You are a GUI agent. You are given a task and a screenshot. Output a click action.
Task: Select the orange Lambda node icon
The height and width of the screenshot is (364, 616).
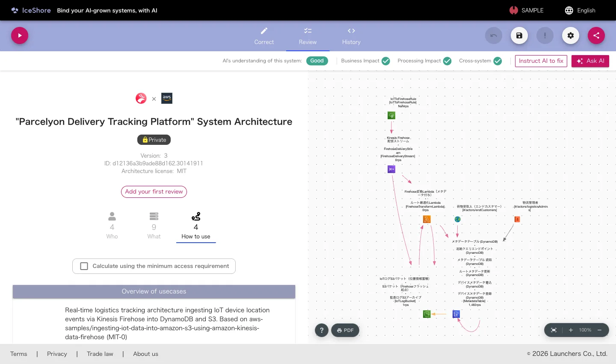[x=426, y=219]
